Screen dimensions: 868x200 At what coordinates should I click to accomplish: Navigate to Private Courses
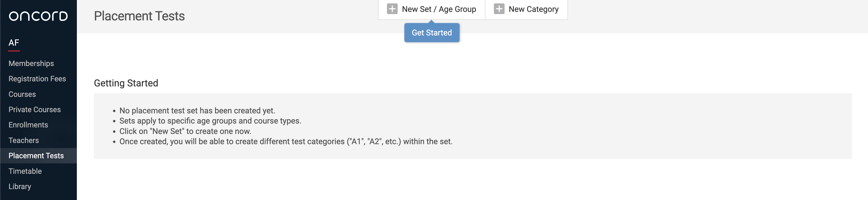coord(34,110)
